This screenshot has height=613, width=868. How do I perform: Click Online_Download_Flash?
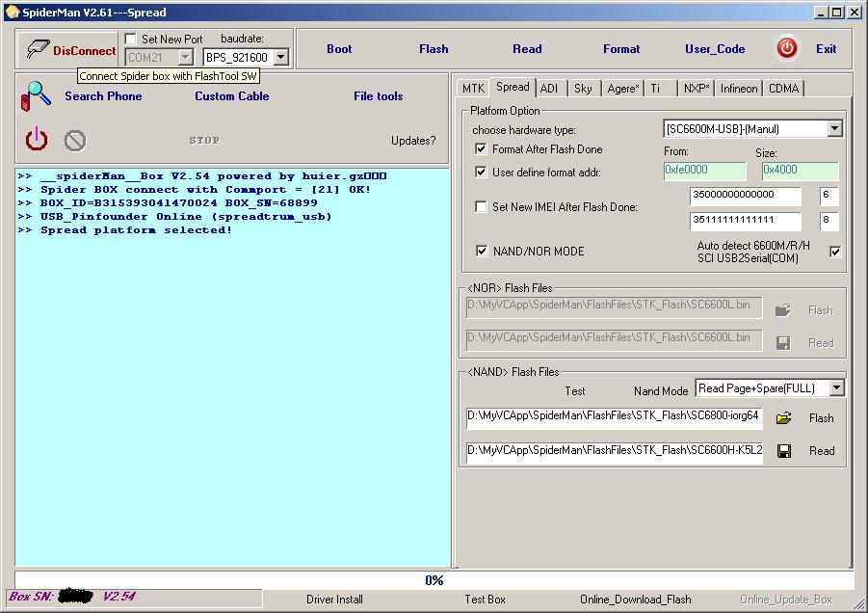click(636, 600)
